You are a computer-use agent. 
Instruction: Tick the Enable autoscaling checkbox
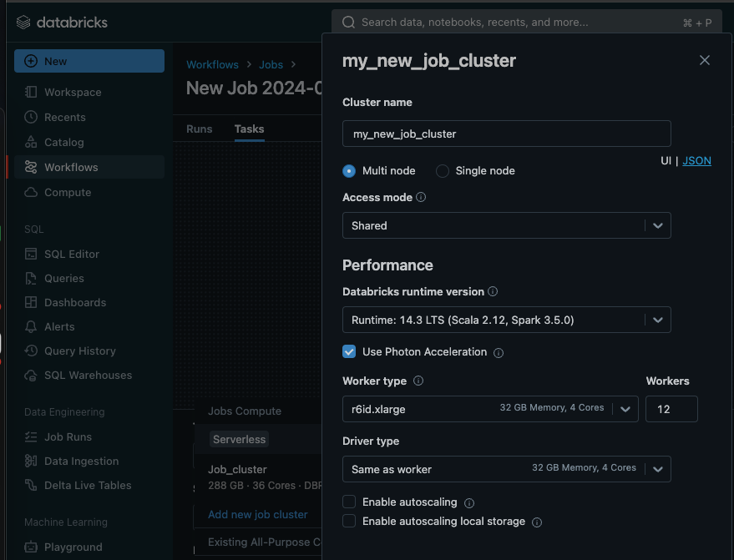[x=349, y=502]
